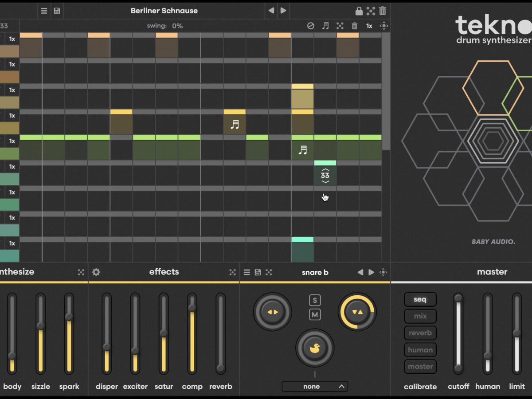Toggle the S solo button
The image size is (532, 399).
[x=315, y=300]
